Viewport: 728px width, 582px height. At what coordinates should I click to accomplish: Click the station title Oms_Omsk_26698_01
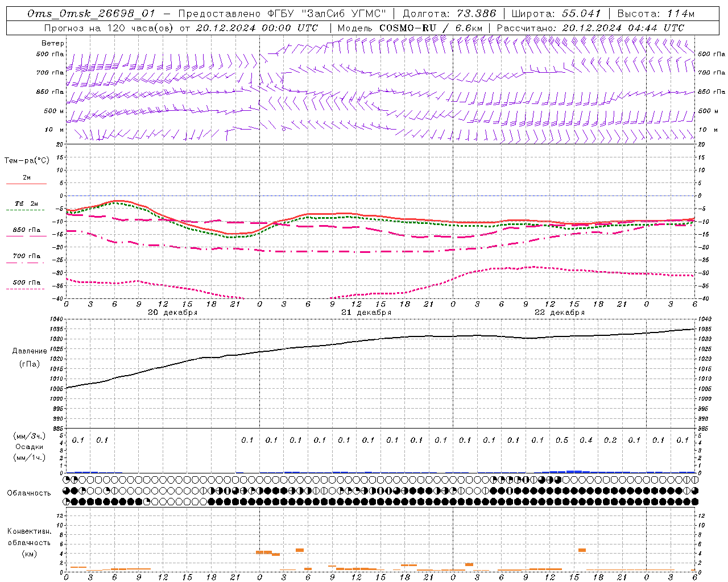91,14
